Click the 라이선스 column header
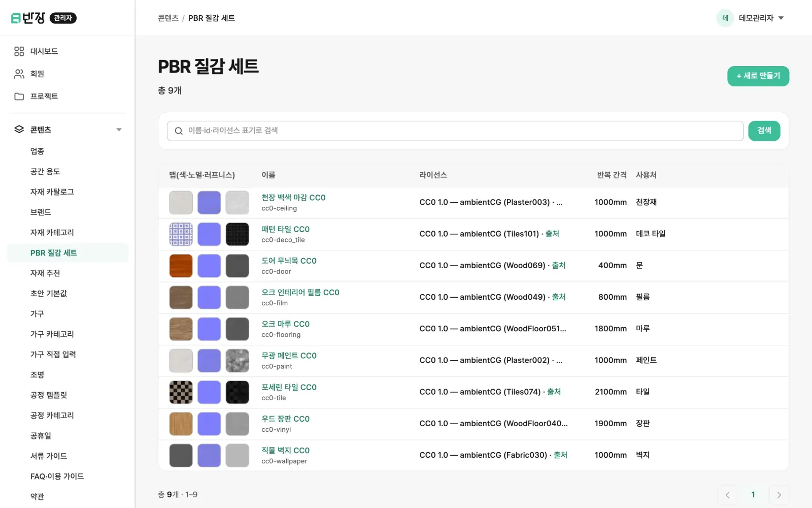 point(433,175)
